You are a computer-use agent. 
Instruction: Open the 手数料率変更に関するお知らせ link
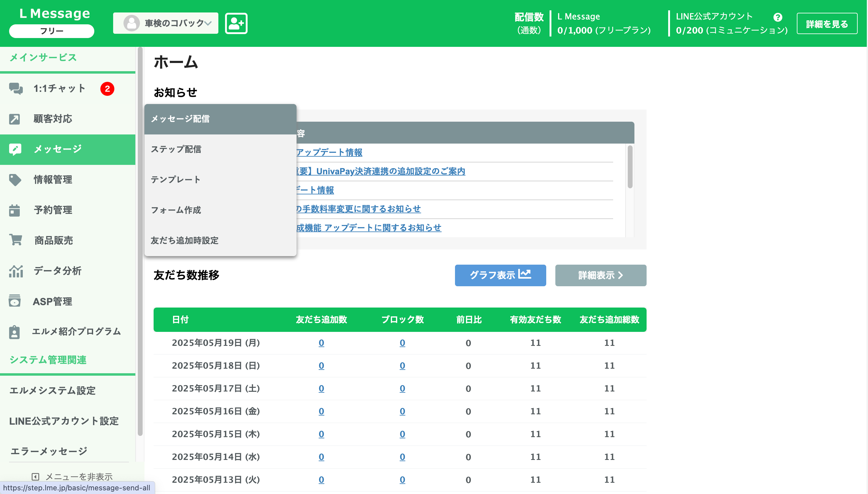359,209
